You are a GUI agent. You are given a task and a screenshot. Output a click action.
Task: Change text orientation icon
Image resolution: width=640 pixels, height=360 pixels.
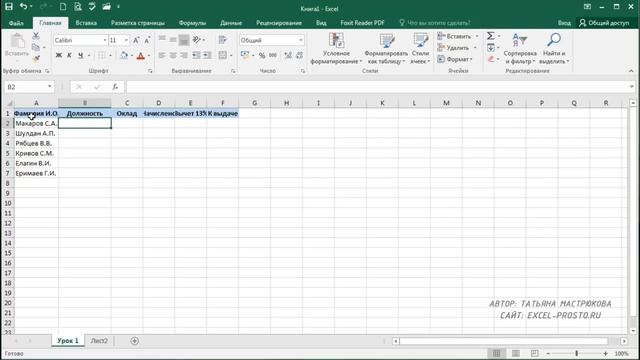[197, 40]
